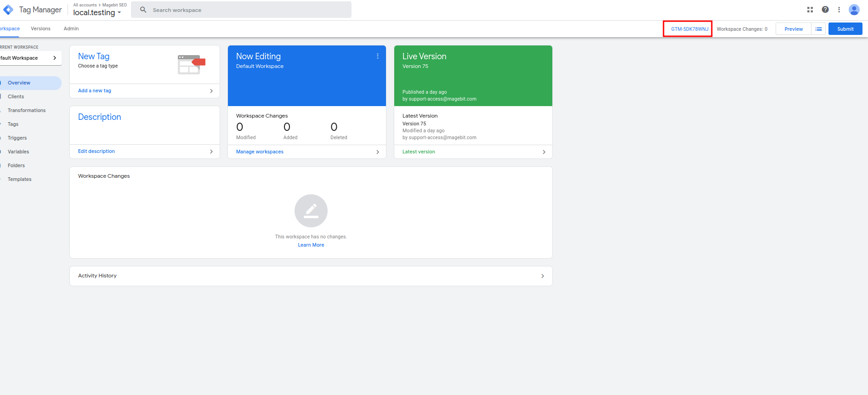The image size is (868, 395).
Task: Click the list icon beside Preview
Action: (x=818, y=29)
